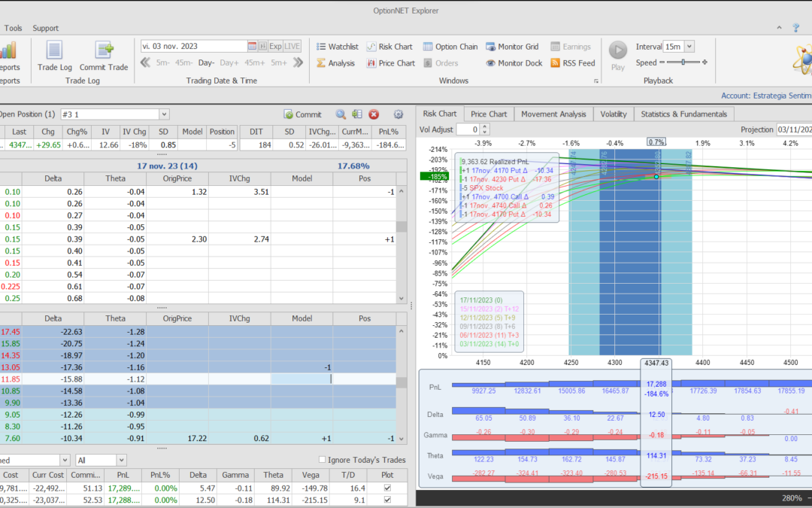The height and width of the screenshot is (508, 812).
Task: Open the RSS Feed window
Action: [x=573, y=63]
